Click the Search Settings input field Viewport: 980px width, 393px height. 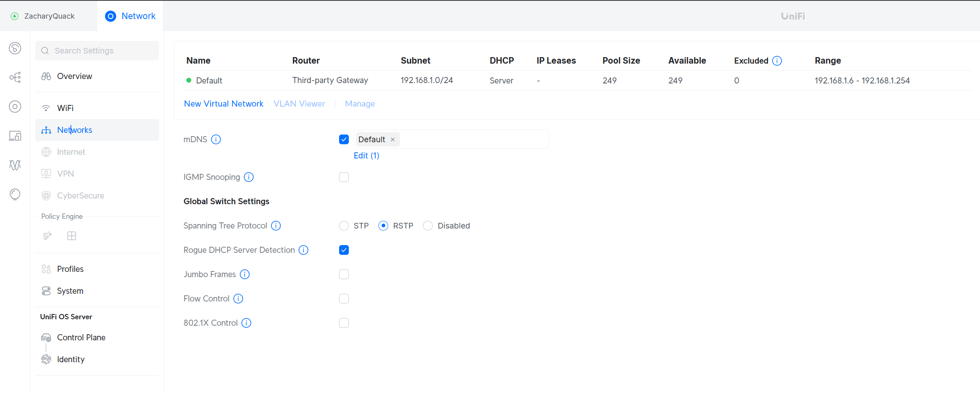click(x=97, y=51)
